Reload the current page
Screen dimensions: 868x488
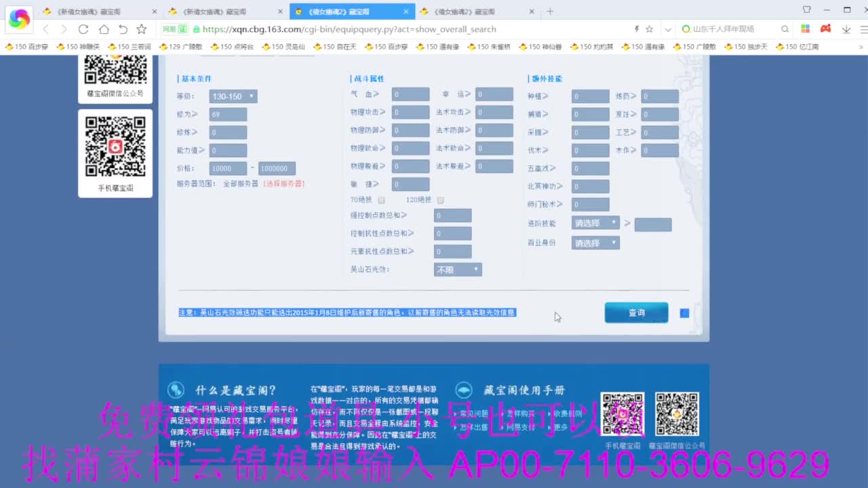(83, 29)
